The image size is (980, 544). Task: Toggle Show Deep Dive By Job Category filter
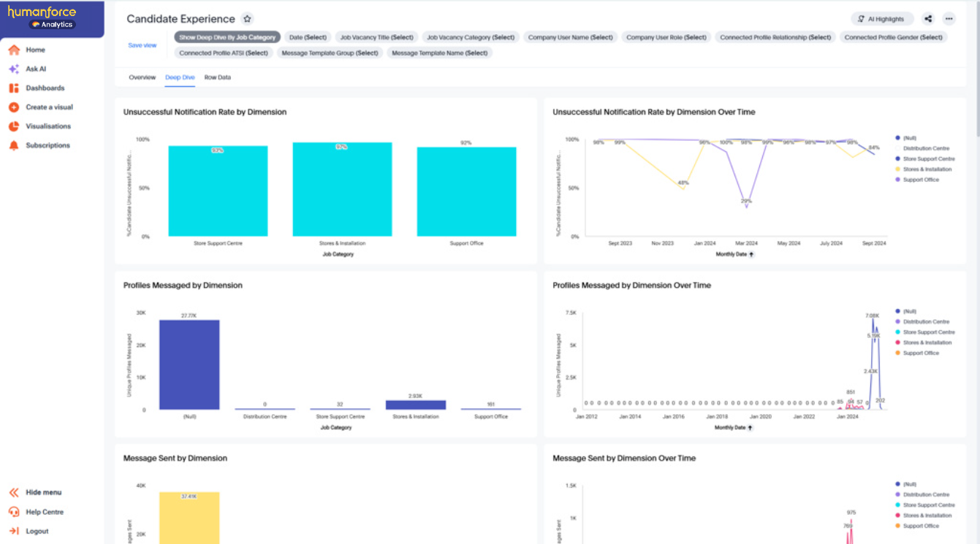[227, 37]
